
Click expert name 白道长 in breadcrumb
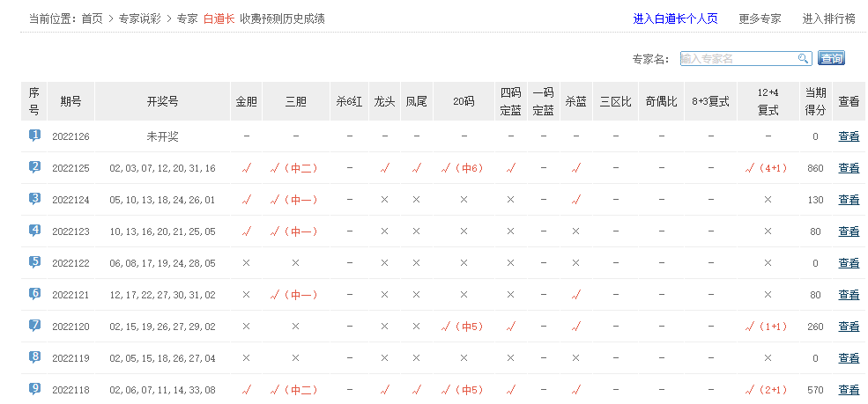pos(219,18)
